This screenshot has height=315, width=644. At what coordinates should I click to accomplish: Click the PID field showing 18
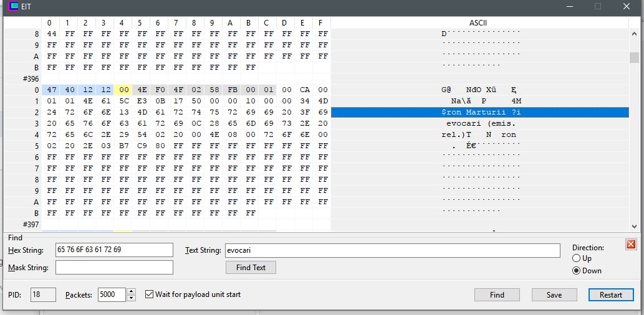[x=43, y=294]
